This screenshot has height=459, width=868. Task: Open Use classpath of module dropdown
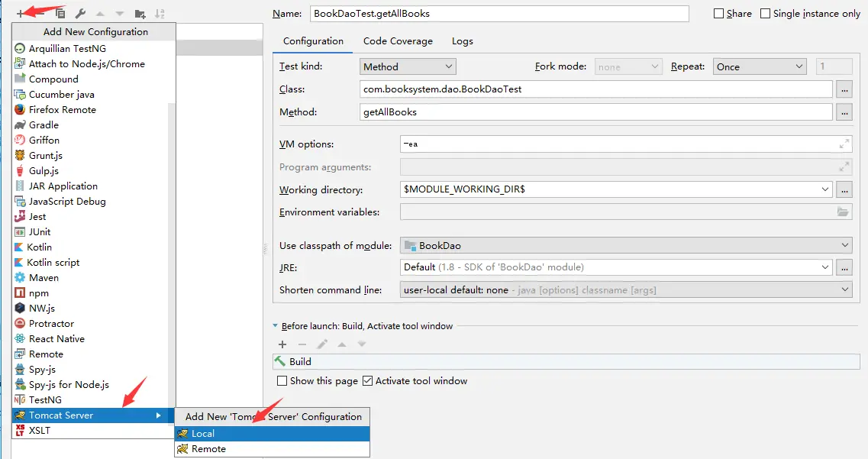(626, 245)
